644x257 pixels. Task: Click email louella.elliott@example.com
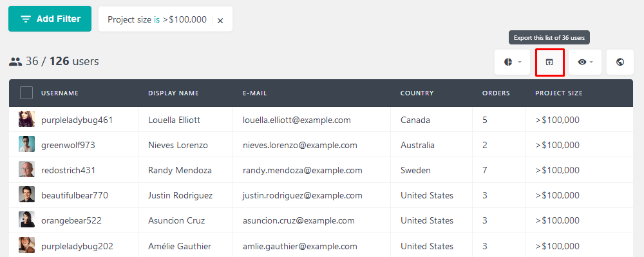point(296,120)
